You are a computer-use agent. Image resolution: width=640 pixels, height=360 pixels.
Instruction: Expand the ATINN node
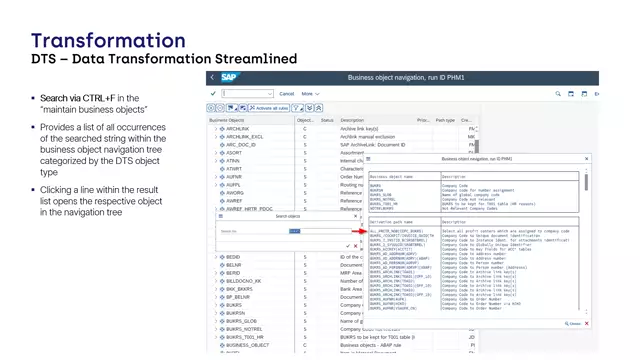pyautogui.click(x=216, y=161)
